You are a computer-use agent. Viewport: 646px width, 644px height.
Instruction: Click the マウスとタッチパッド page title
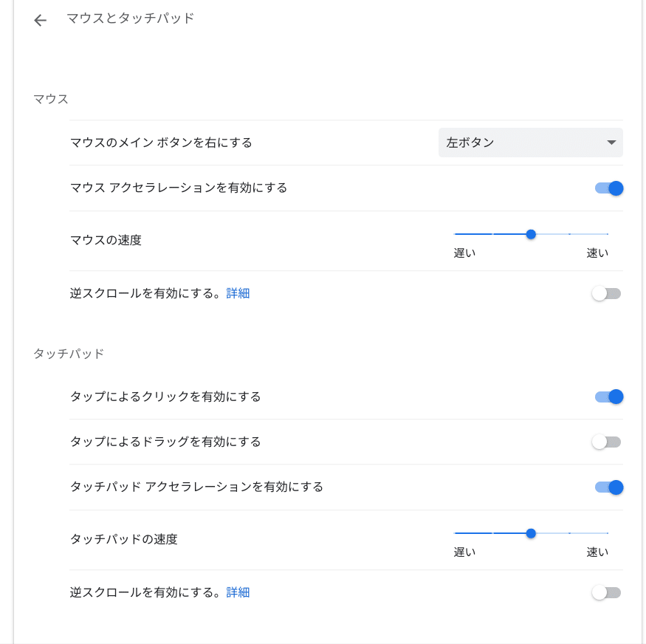[x=130, y=18]
